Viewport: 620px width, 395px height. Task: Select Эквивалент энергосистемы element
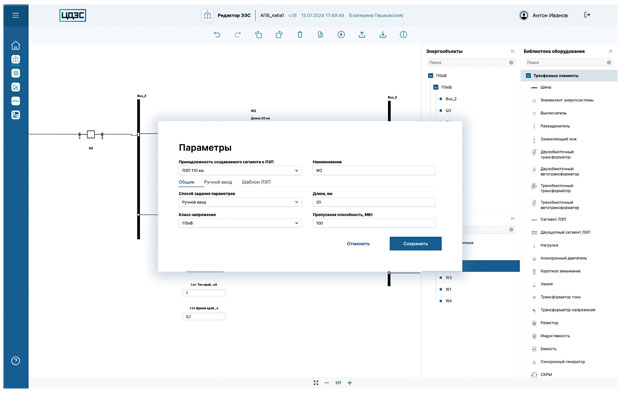(567, 100)
